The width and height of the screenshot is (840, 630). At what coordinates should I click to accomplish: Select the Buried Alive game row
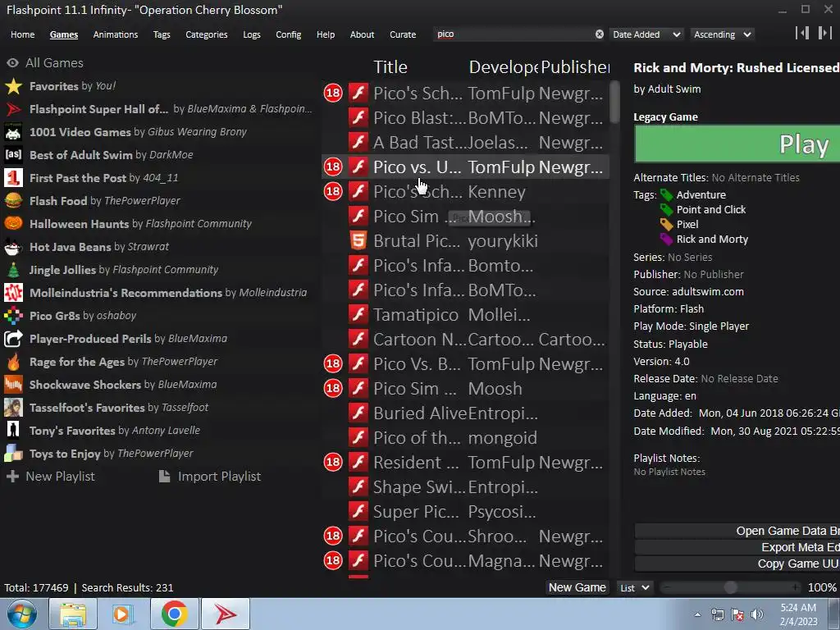(x=465, y=413)
